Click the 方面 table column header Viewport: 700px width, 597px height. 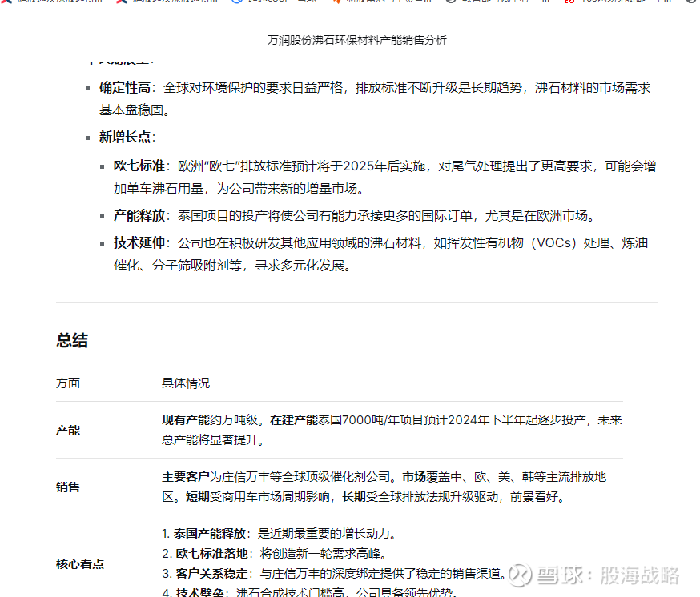pyautogui.click(x=68, y=383)
